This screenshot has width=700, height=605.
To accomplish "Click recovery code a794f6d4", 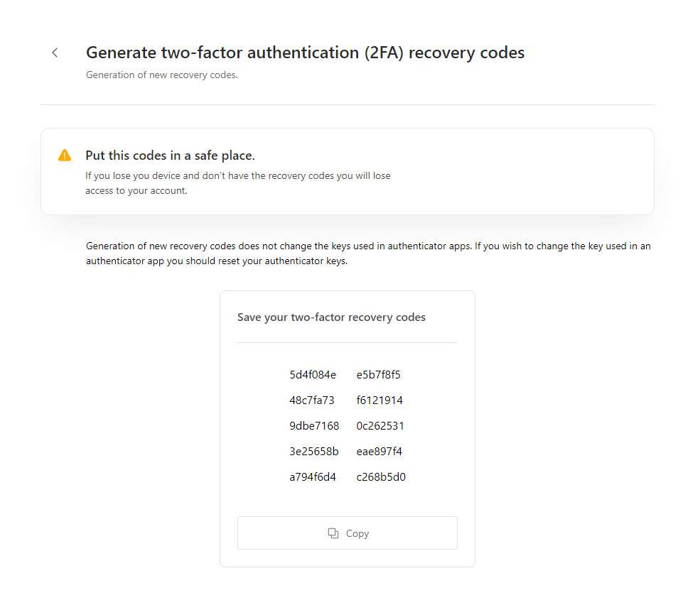I will [313, 477].
